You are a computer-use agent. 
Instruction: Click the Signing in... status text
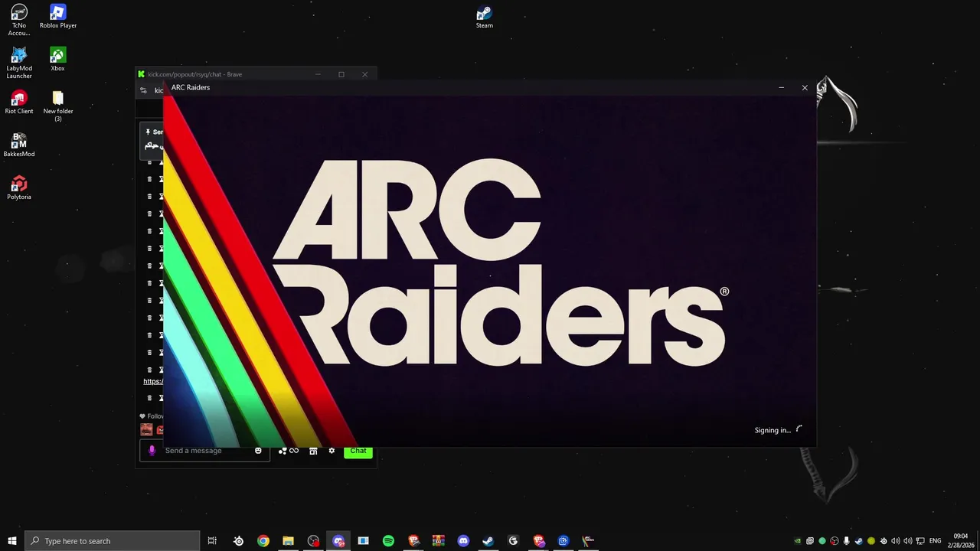coord(773,430)
